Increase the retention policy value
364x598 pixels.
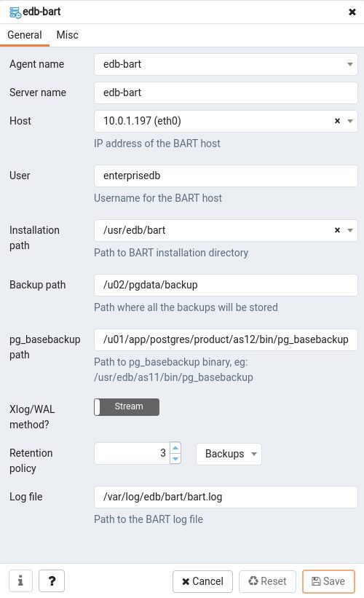175,448
